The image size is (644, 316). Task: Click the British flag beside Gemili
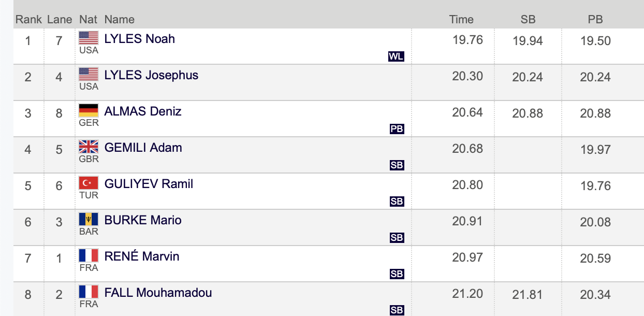pyautogui.click(x=88, y=146)
